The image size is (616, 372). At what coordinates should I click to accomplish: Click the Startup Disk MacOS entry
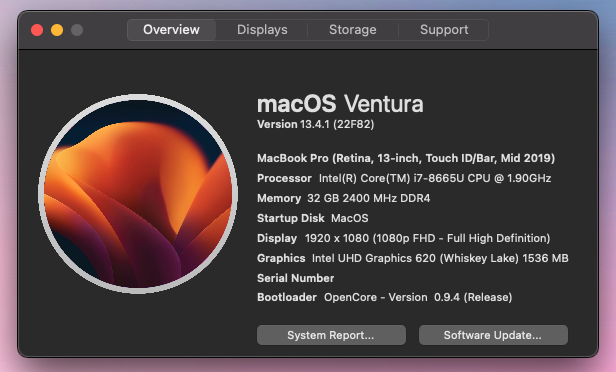(x=313, y=218)
